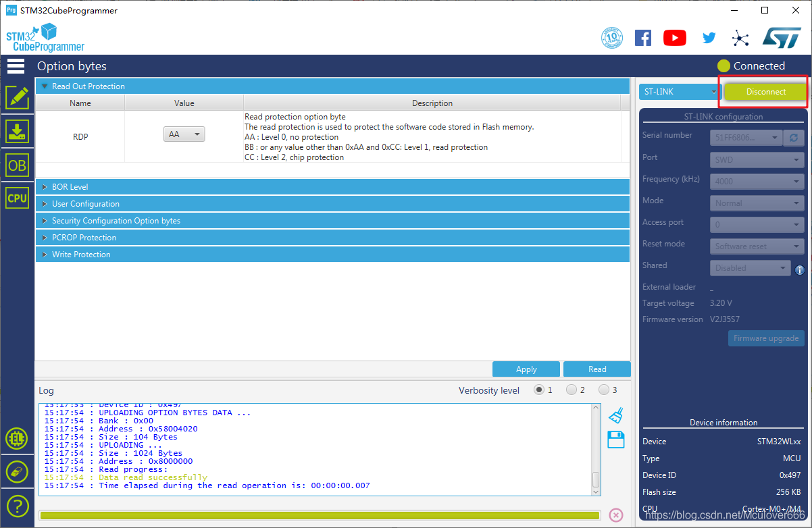
Task: Select verbosity level 1 radio button
Action: click(x=538, y=390)
